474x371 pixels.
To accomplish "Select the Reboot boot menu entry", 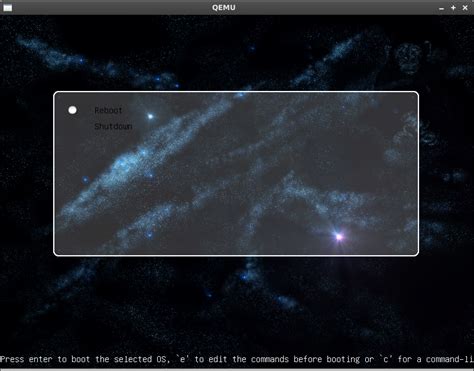I will click(x=108, y=110).
